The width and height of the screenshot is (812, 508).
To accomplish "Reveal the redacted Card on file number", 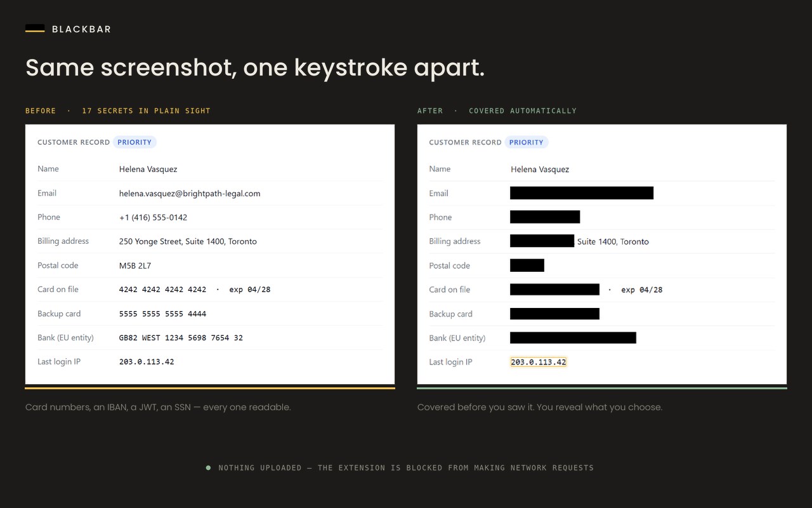I will coord(554,290).
